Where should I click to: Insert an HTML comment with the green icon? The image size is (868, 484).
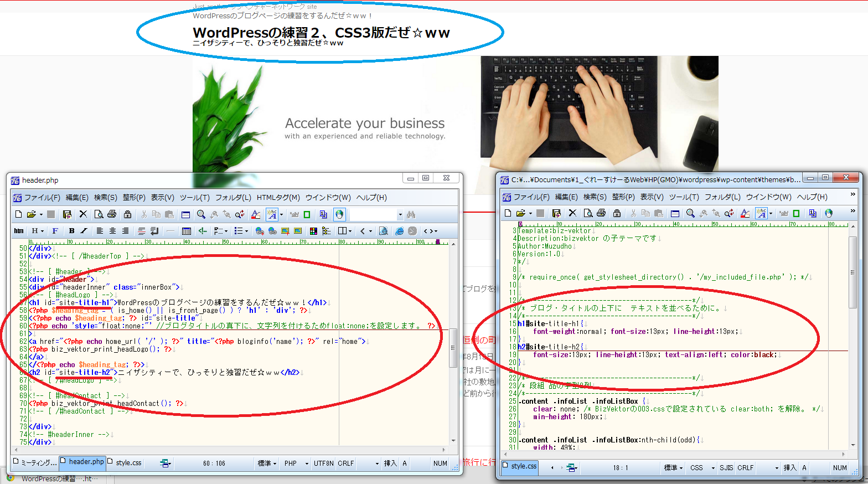point(203,231)
